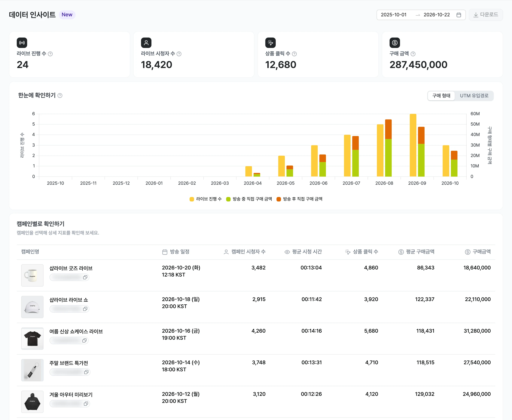Click the help icon beside 상품 클릭 수

tap(294, 54)
